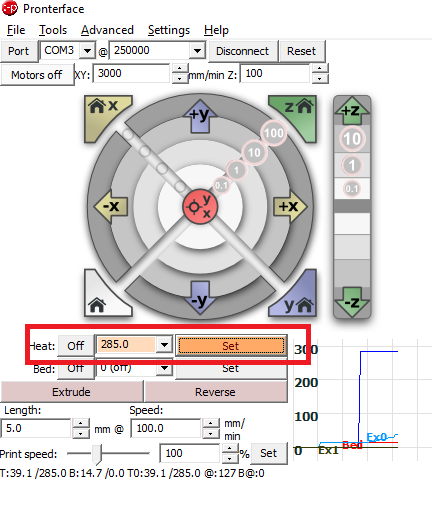
Task: Raise Z with the +Z arrow
Action: point(352,111)
